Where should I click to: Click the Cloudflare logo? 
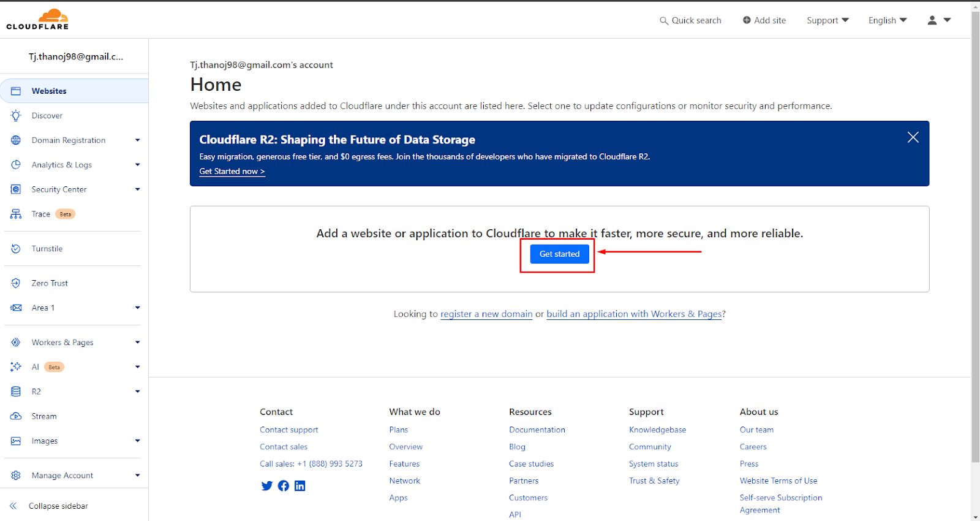click(37, 20)
